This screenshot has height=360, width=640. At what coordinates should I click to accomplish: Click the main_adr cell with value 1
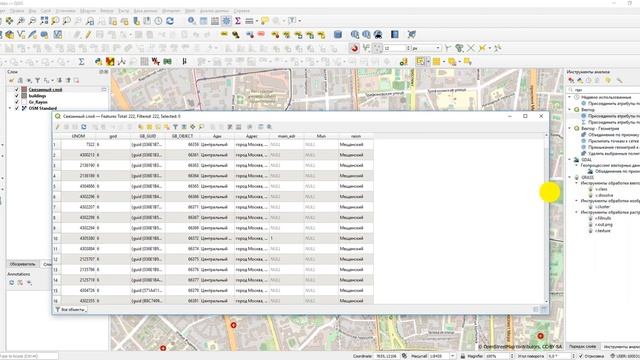287,238
